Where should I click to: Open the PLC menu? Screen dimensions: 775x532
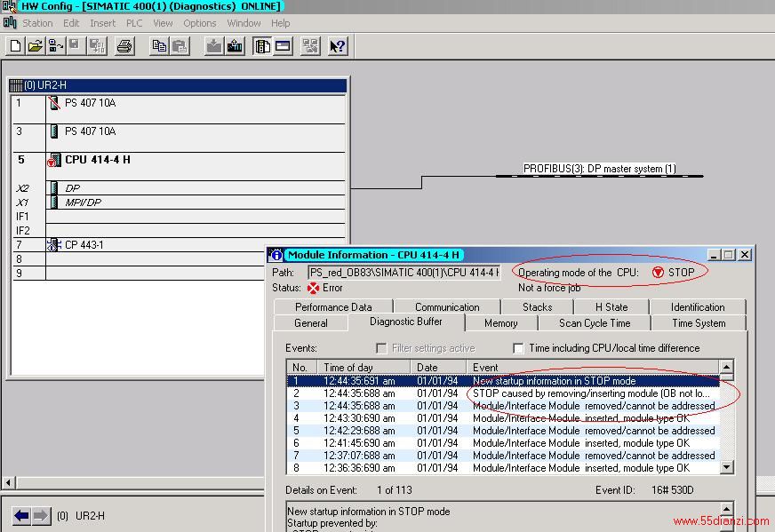(x=134, y=23)
